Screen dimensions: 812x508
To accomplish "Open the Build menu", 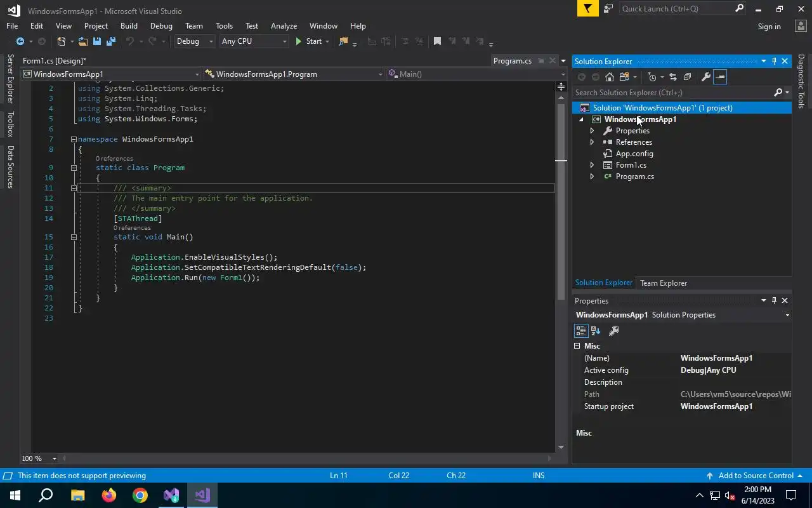I will pyautogui.click(x=129, y=26).
